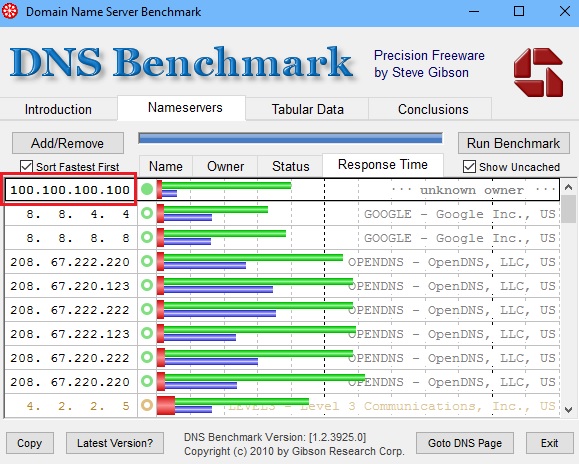579x464 pixels.
Task: Select the 8.8.4.4 server address
Action: pyautogui.click(x=78, y=214)
